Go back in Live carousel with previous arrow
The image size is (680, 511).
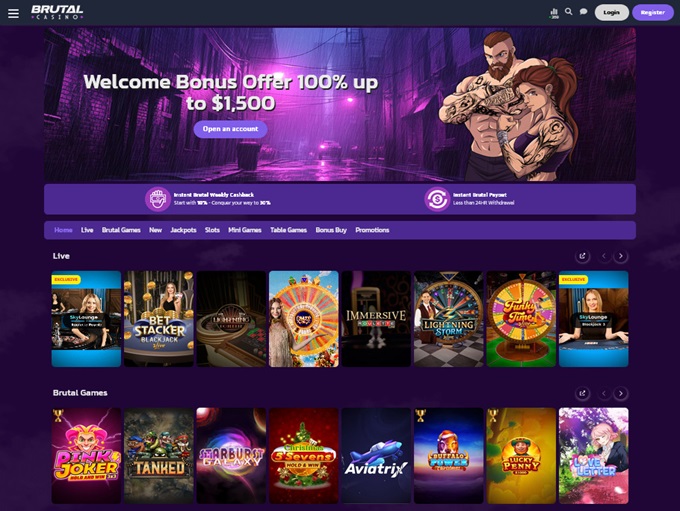click(604, 256)
